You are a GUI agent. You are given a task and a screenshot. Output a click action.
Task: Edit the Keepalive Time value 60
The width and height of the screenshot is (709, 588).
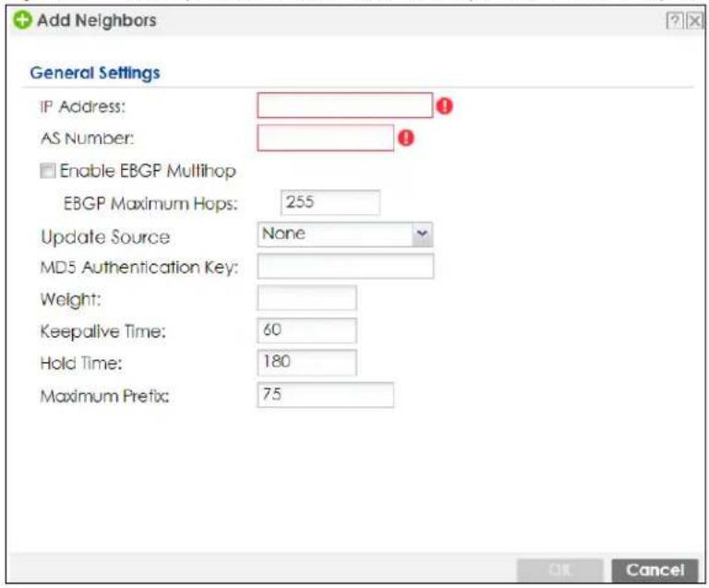307,330
